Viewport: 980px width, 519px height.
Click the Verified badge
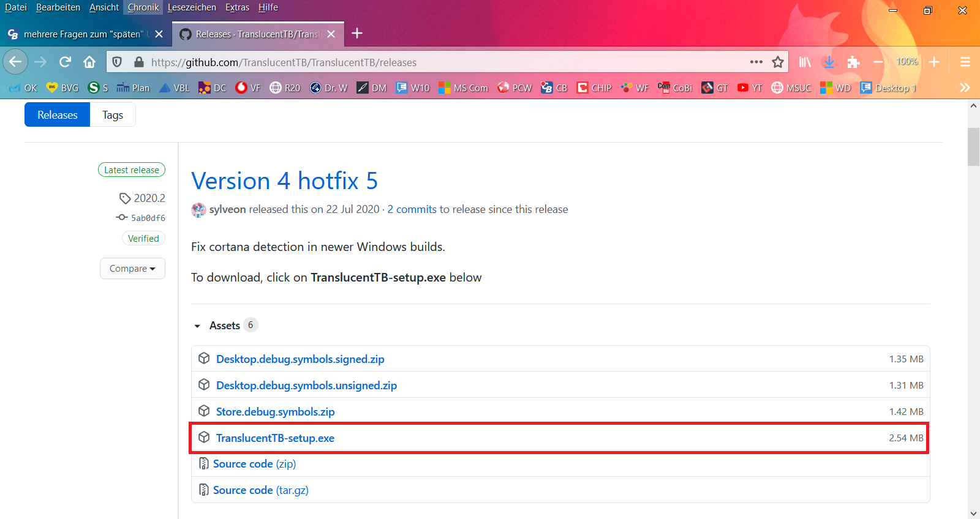click(x=143, y=239)
